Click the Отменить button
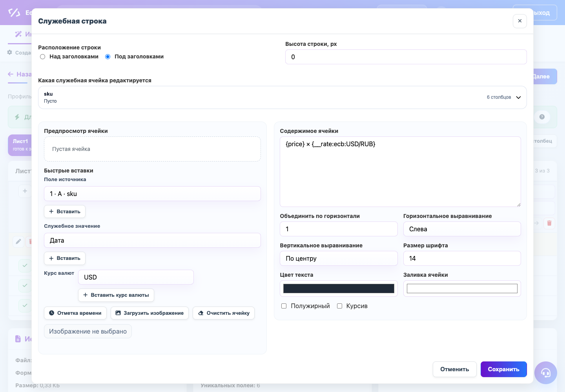Image resolution: width=565 pixels, height=392 pixels. (x=455, y=369)
